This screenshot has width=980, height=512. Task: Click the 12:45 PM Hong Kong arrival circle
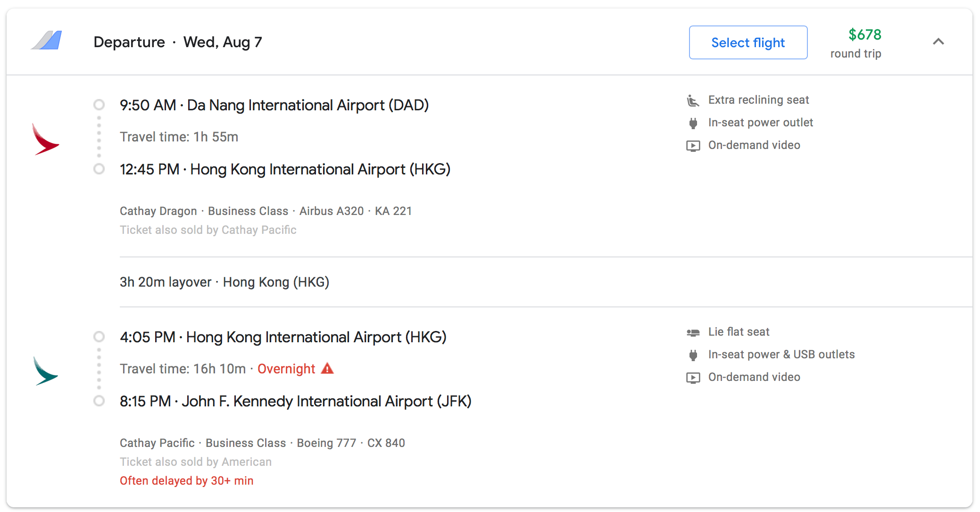[99, 168]
